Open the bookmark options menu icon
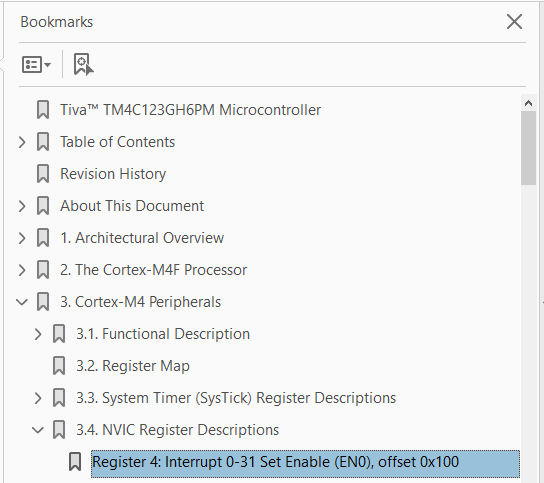Viewport: 544px width, 483px height. [x=36, y=65]
